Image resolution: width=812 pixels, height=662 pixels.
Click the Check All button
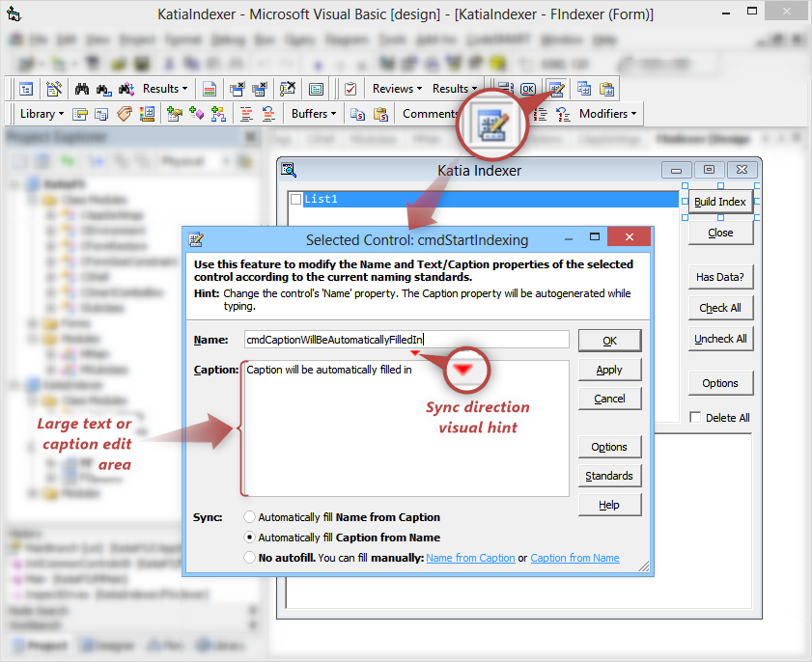click(720, 308)
